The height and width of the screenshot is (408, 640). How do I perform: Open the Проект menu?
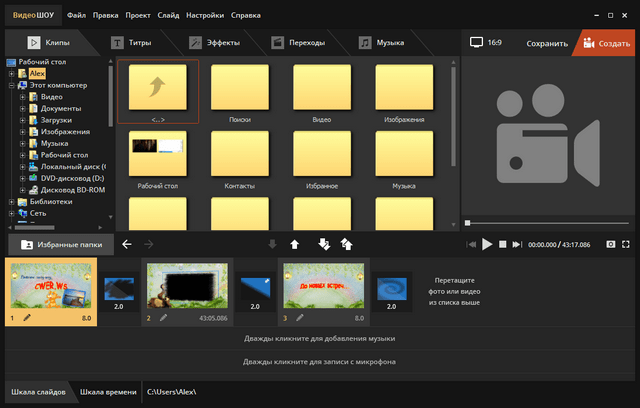click(139, 17)
